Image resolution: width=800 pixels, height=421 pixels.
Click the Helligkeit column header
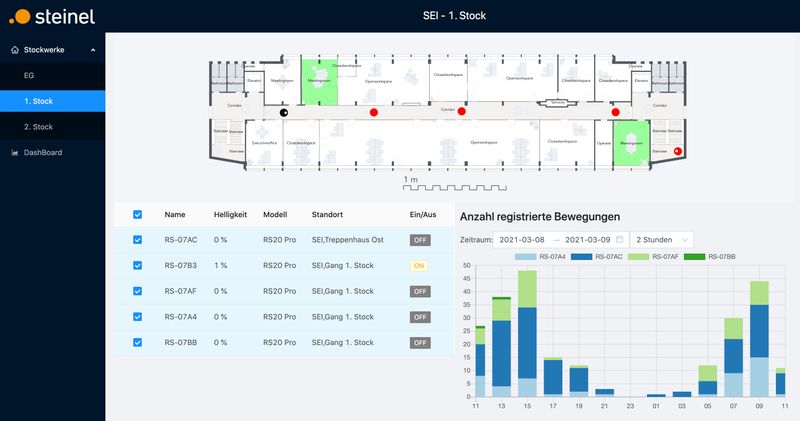pyautogui.click(x=230, y=215)
